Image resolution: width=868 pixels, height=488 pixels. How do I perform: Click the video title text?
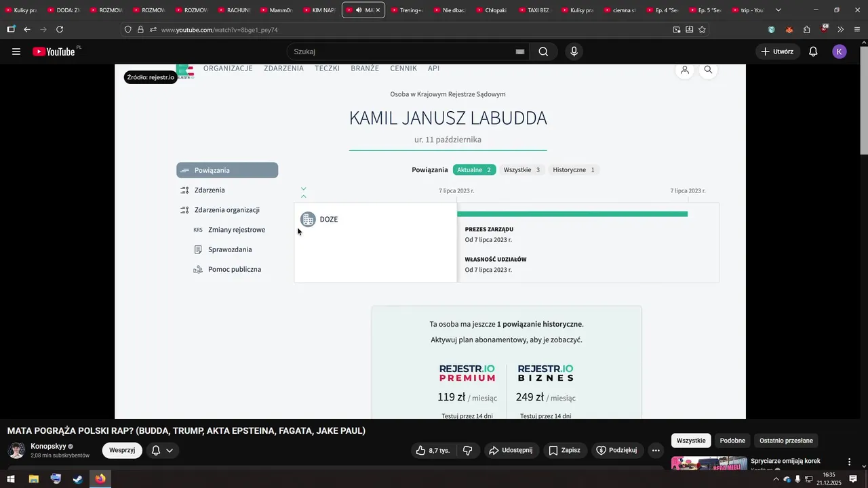click(x=186, y=430)
